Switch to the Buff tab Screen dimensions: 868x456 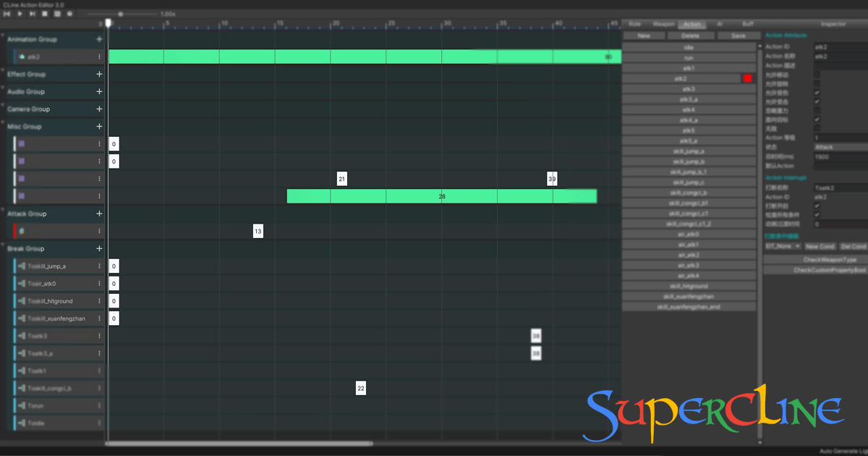pyautogui.click(x=747, y=24)
